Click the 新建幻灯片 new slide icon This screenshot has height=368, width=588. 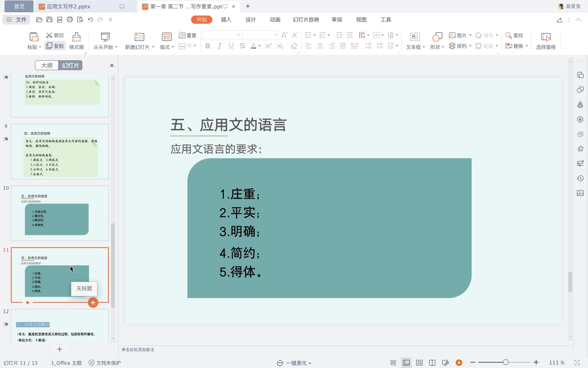click(x=139, y=37)
